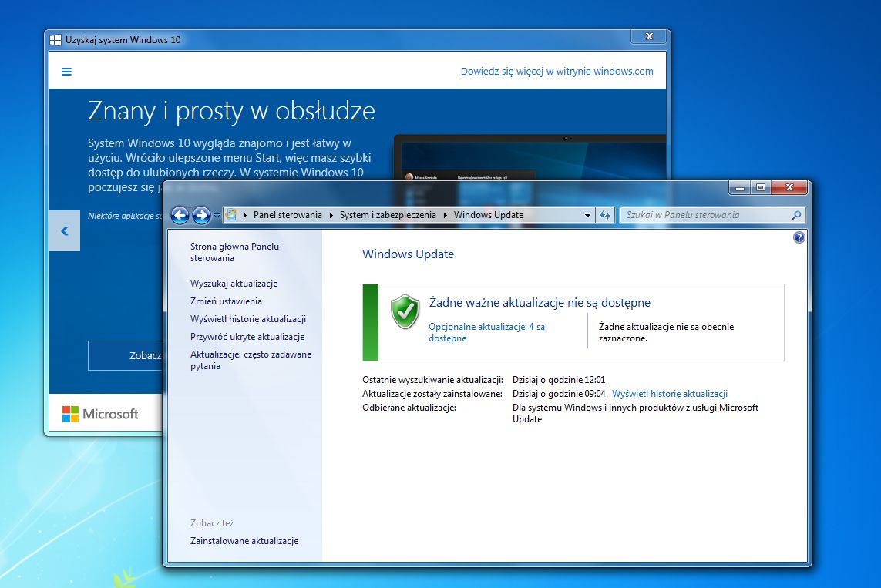Go to Panel sterowania breadcrumb

pyautogui.click(x=288, y=215)
